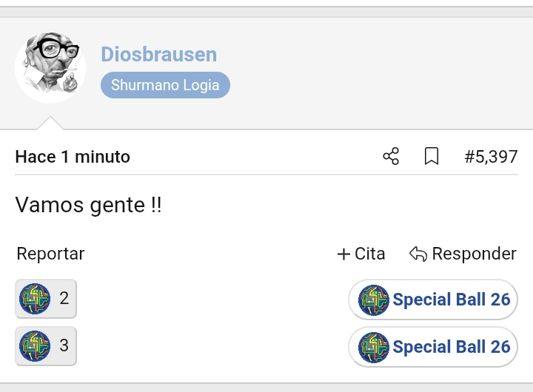Click the plus icon beside Cita

point(343,254)
